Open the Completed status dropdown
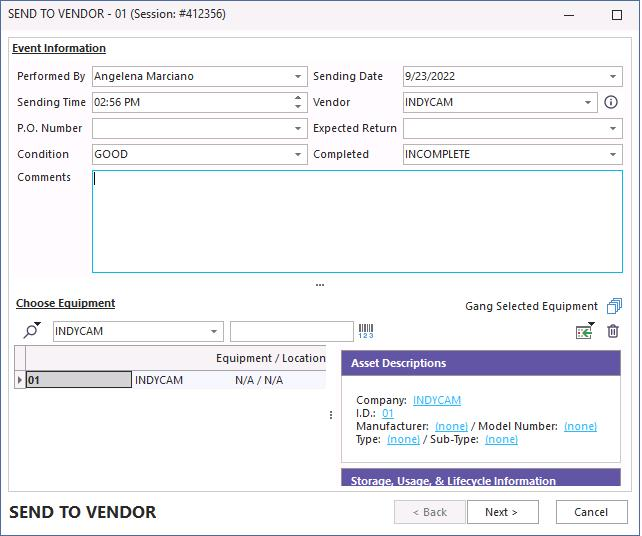 pyautogui.click(x=613, y=154)
